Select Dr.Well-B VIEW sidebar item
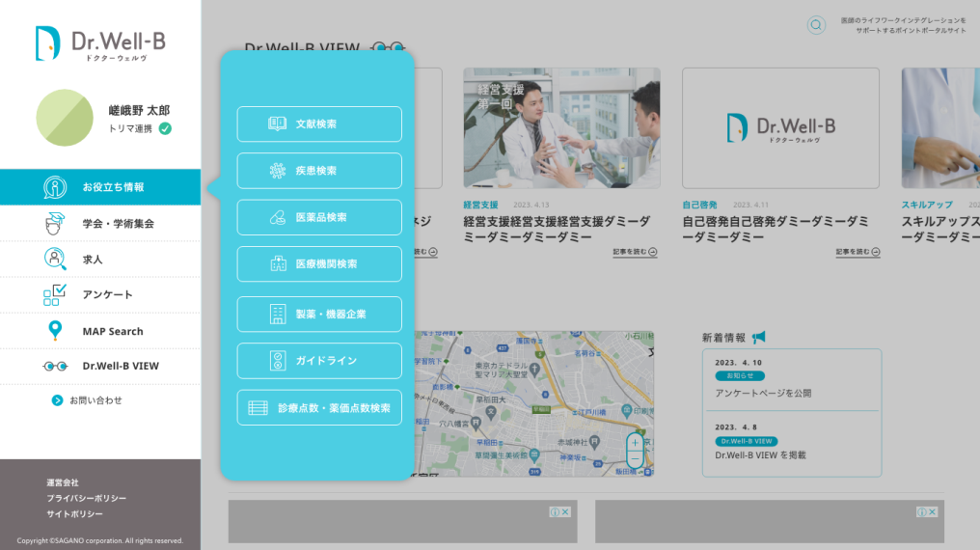The width and height of the screenshot is (980, 550). [x=100, y=367]
